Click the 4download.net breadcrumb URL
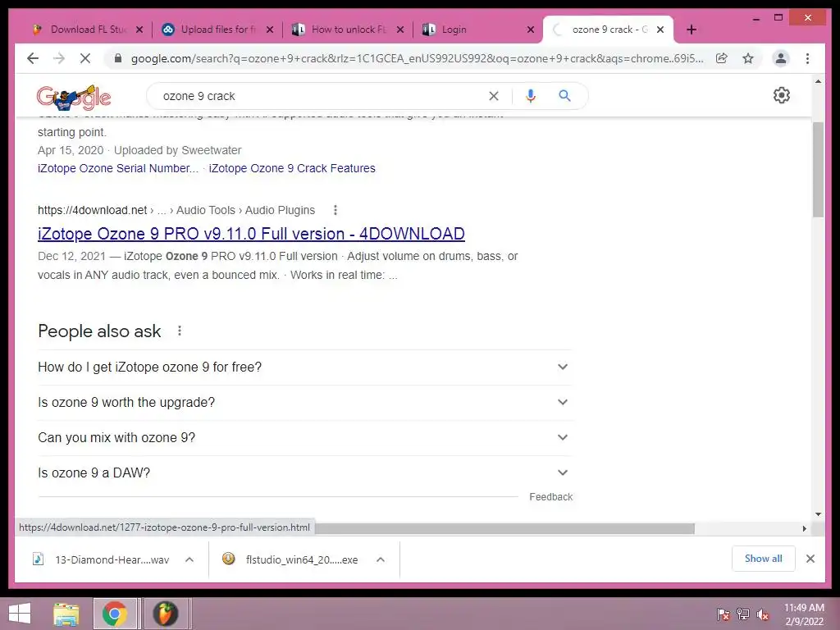840x630 pixels. click(92, 210)
